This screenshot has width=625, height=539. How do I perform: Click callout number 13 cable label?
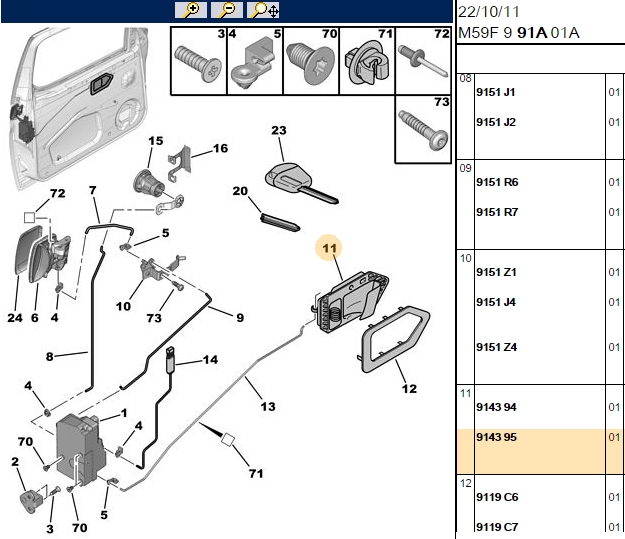268,407
